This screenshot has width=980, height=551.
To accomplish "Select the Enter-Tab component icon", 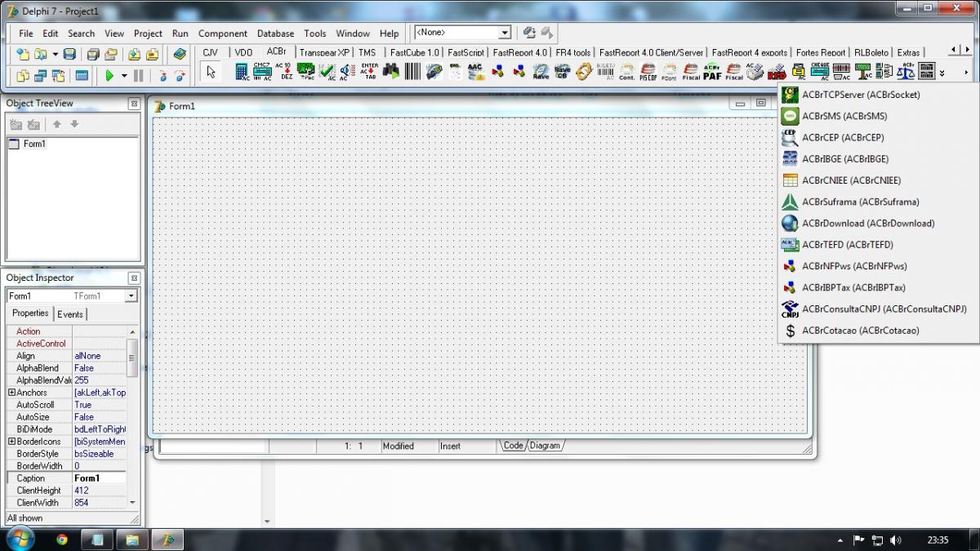I will (x=370, y=72).
